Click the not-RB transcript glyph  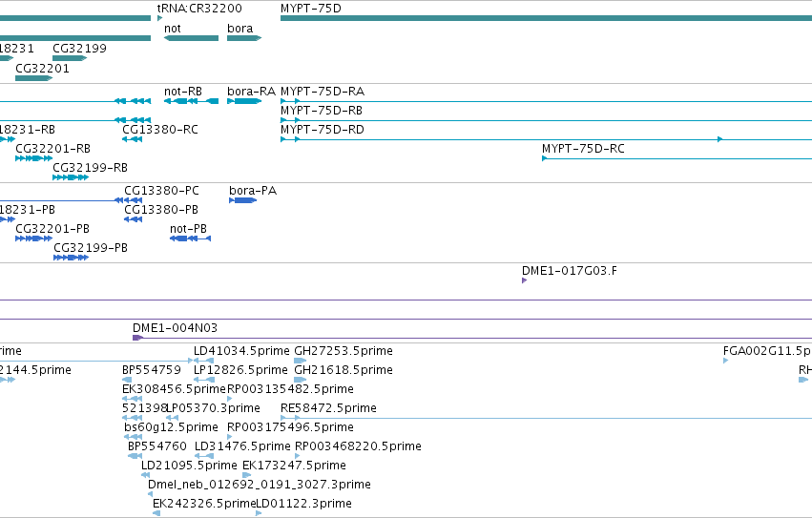(191, 101)
